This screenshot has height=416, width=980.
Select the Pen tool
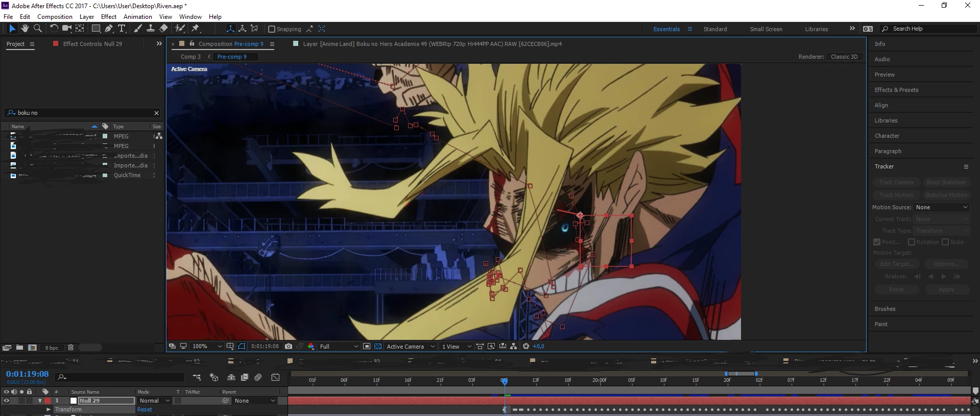[109, 29]
